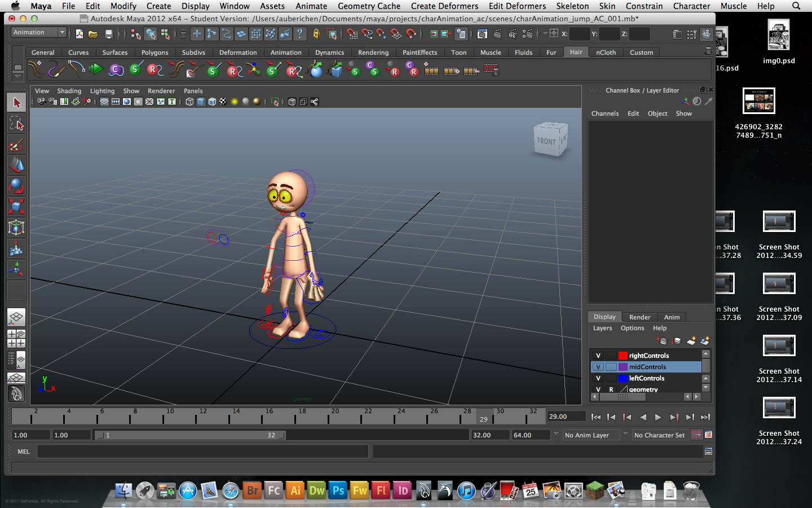Select the Rotate tool
This screenshot has height=508, width=812.
[16, 186]
